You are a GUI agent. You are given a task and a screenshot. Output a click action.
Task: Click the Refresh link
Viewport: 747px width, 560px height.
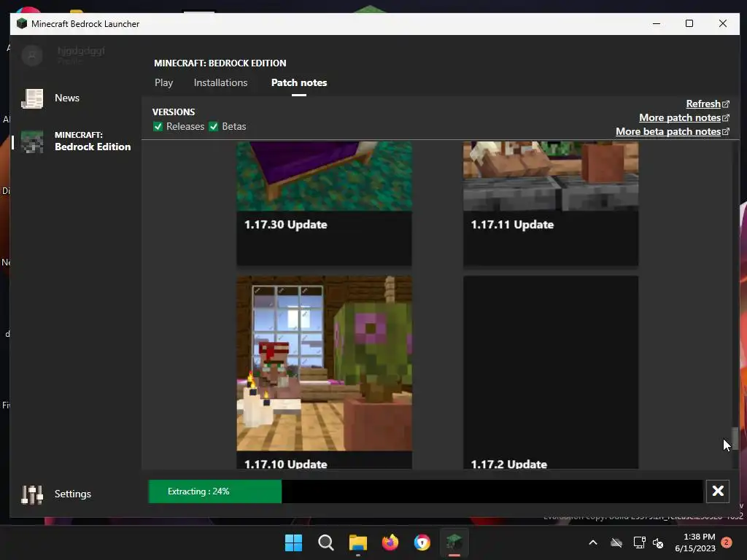pyautogui.click(x=703, y=104)
